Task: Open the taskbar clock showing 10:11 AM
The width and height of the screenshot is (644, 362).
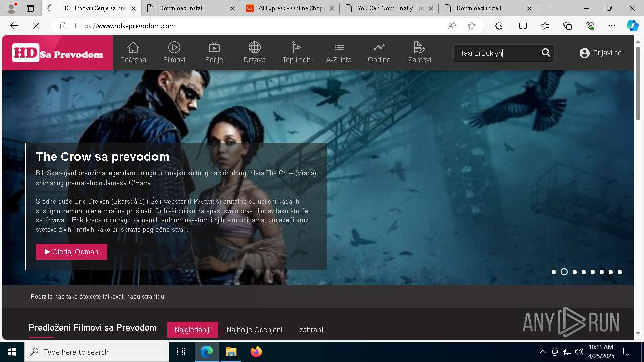Action: pos(601,352)
